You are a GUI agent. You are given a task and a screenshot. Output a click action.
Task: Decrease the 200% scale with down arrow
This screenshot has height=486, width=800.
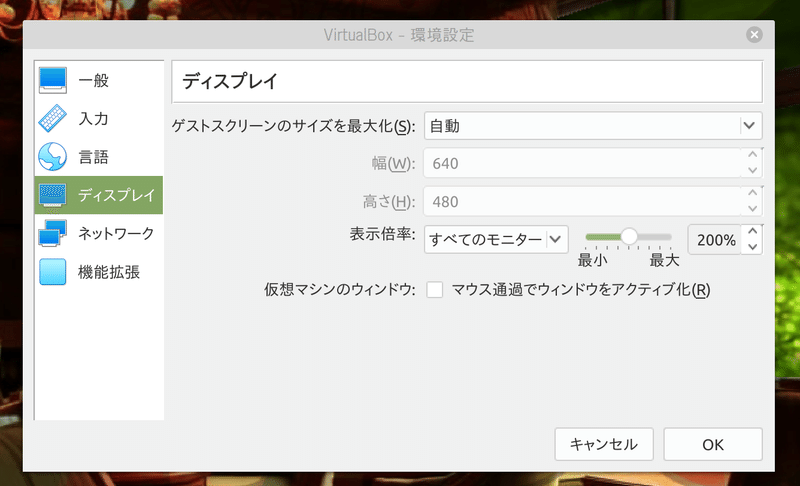point(752,247)
